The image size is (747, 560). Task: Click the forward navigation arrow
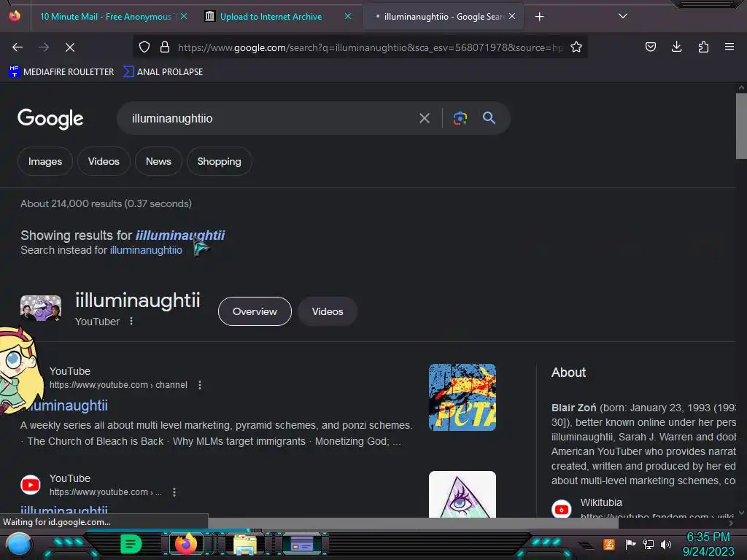pos(44,47)
